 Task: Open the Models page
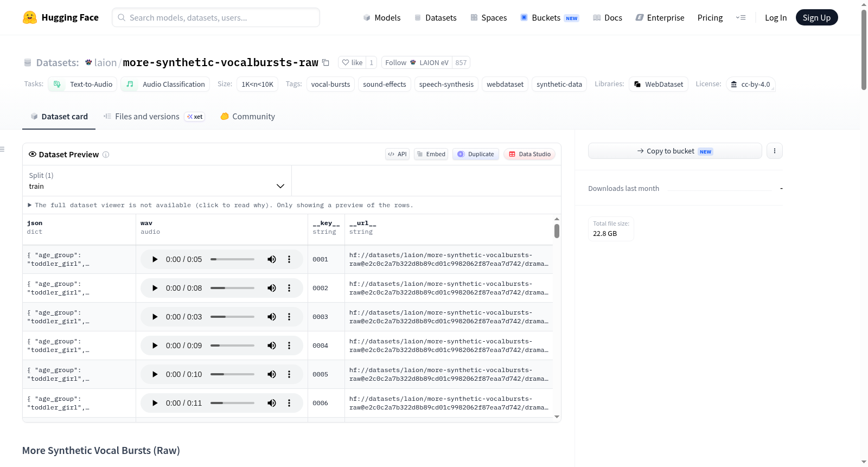point(382,17)
